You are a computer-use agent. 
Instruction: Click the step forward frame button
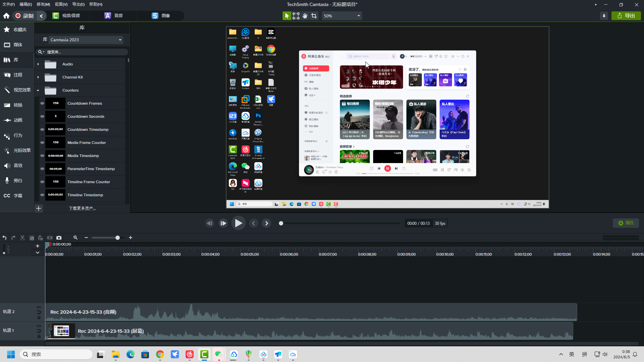click(223, 223)
